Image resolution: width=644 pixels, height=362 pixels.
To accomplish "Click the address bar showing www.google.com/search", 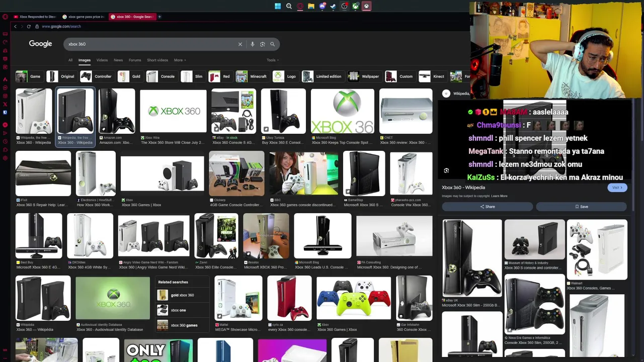I will tap(61, 26).
